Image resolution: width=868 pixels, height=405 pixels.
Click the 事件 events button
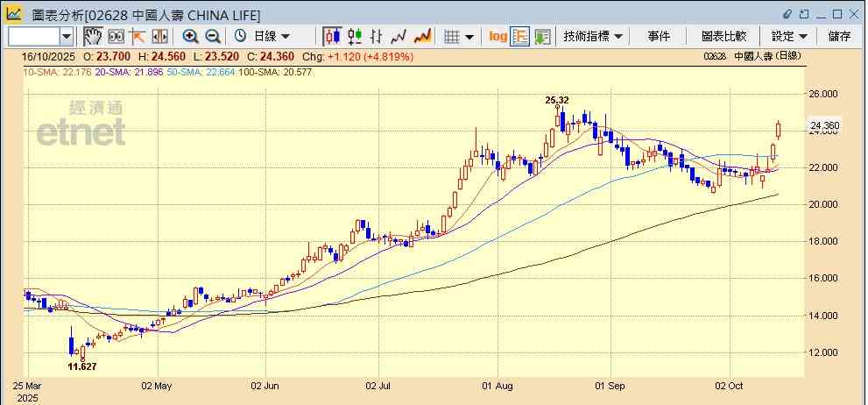(x=659, y=36)
